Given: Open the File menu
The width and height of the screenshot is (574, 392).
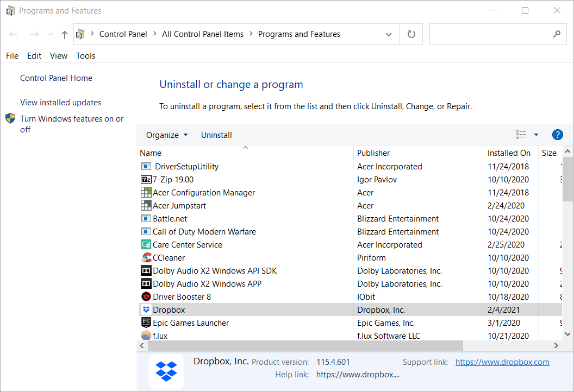Looking at the screenshot, I should point(12,55).
